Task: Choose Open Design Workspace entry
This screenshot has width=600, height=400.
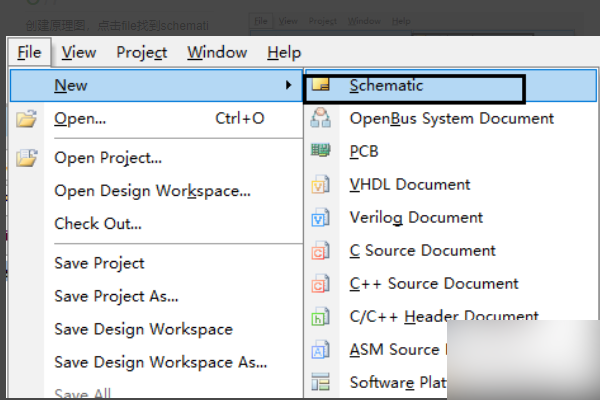Action: click(152, 191)
